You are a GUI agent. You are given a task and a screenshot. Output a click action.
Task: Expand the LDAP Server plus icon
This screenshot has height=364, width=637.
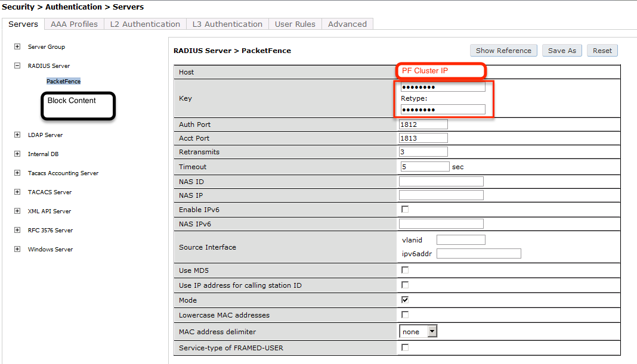tap(17, 135)
